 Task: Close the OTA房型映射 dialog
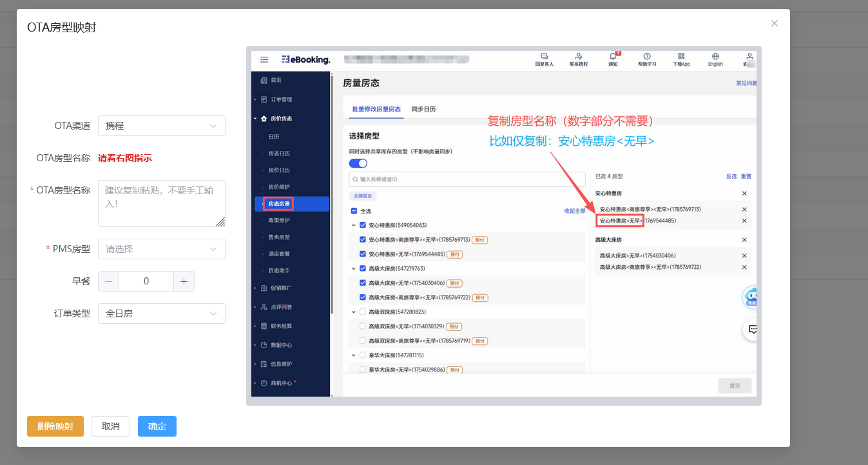(774, 23)
